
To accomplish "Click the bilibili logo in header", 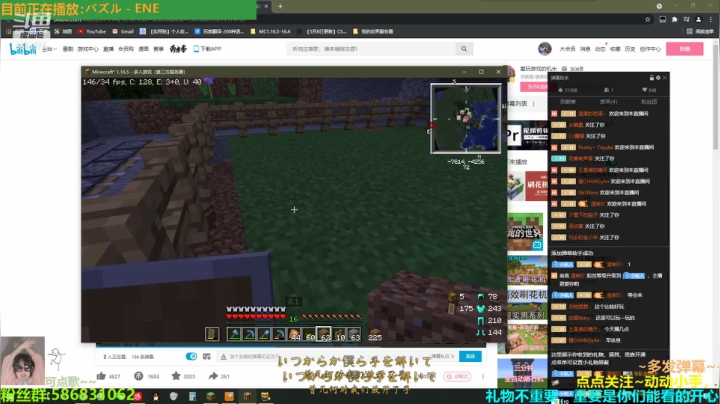I will (22, 49).
